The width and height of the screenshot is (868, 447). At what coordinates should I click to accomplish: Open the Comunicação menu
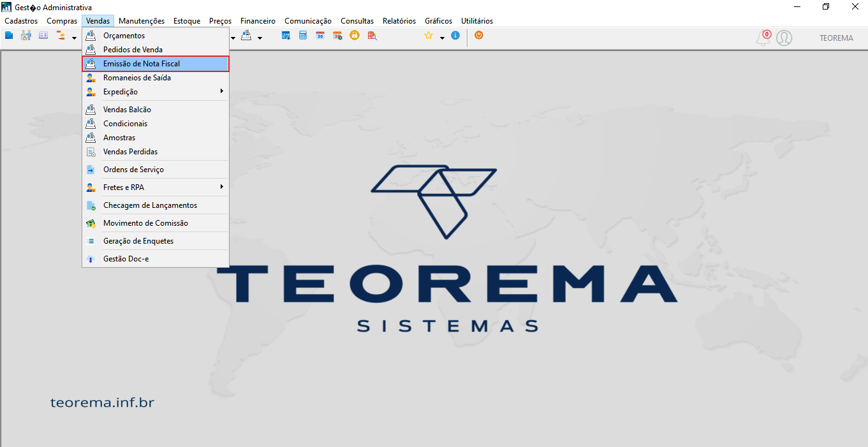(x=308, y=21)
